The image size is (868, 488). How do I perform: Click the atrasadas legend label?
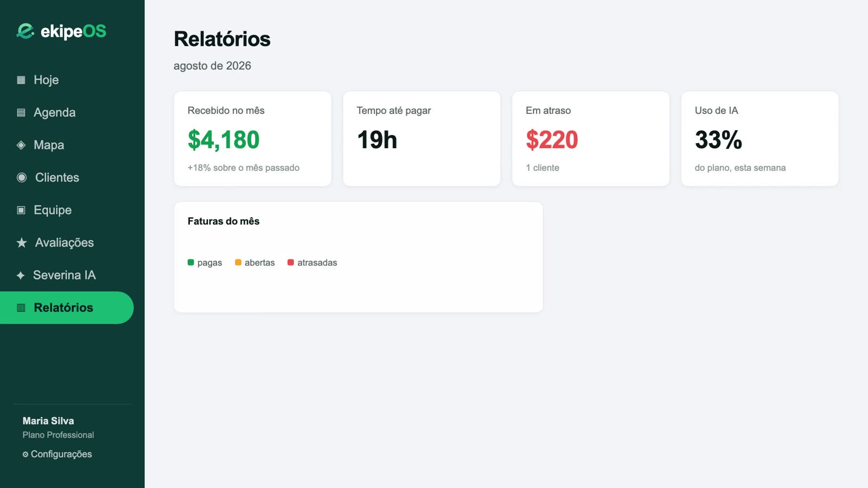317,262
